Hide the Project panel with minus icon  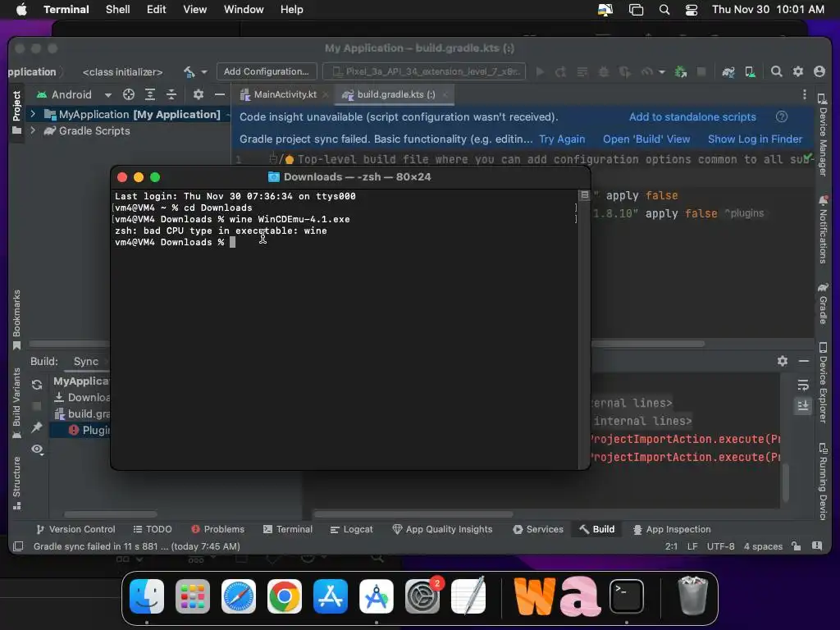[x=220, y=95]
